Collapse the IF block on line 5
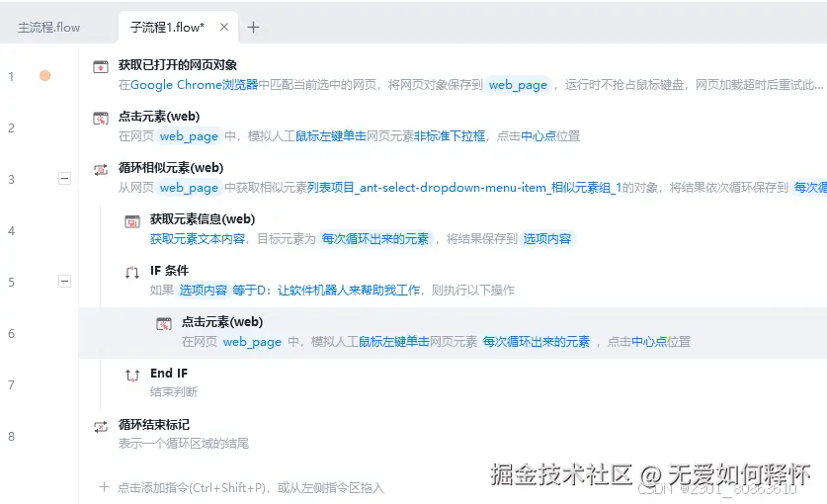 tap(64, 282)
